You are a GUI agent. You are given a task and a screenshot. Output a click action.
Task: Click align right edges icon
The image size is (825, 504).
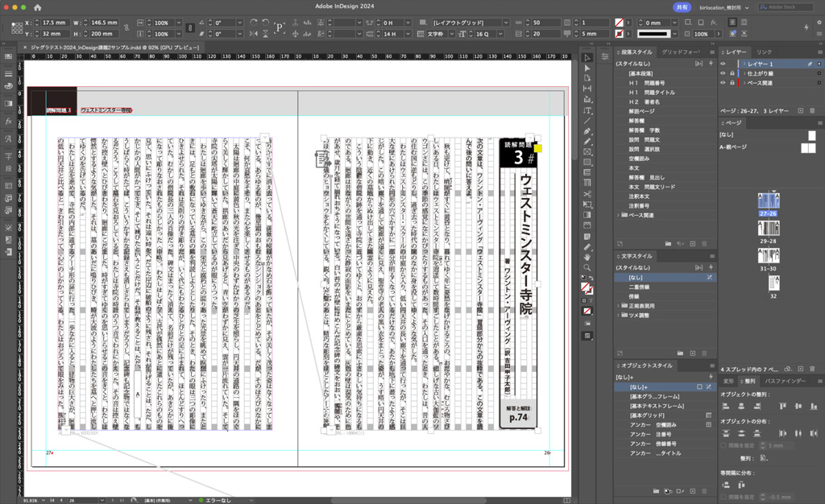(757, 407)
